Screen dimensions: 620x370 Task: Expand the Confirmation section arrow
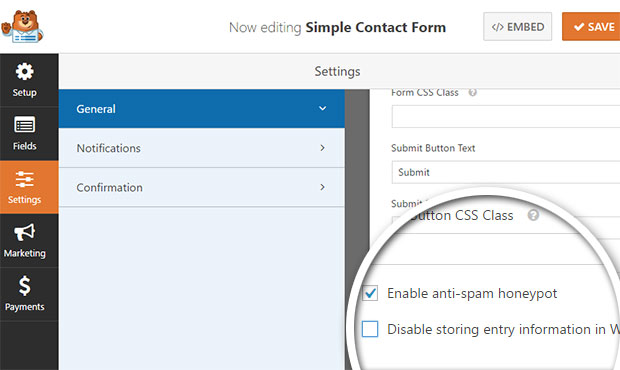(323, 187)
